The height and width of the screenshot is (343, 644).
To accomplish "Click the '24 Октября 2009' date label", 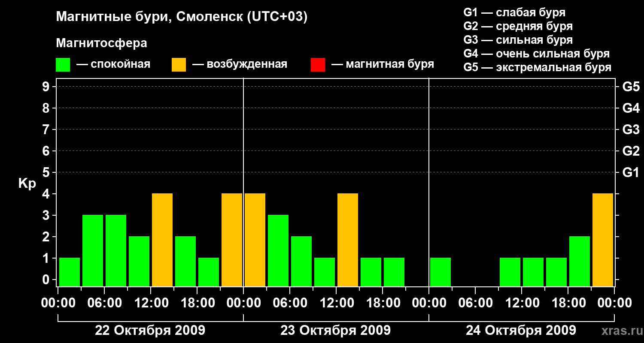I will pyautogui.click(x=521, y=331).
